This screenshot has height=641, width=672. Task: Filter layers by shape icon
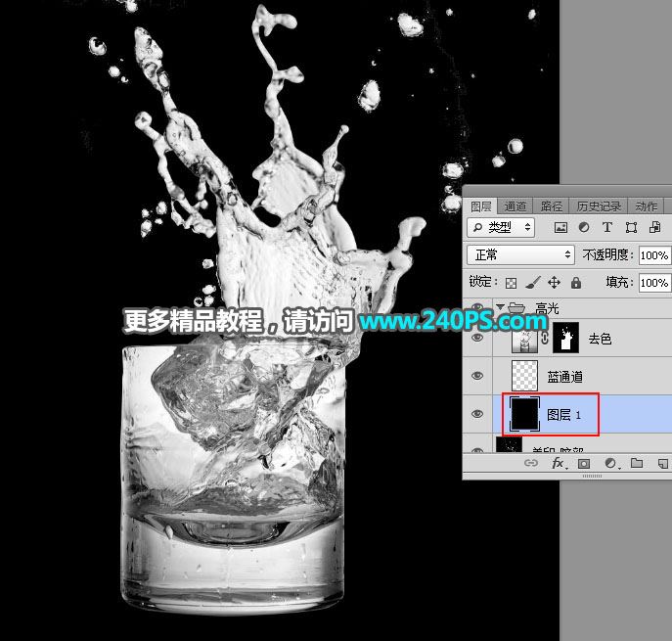pyautogui.click(x=631, y=227)
